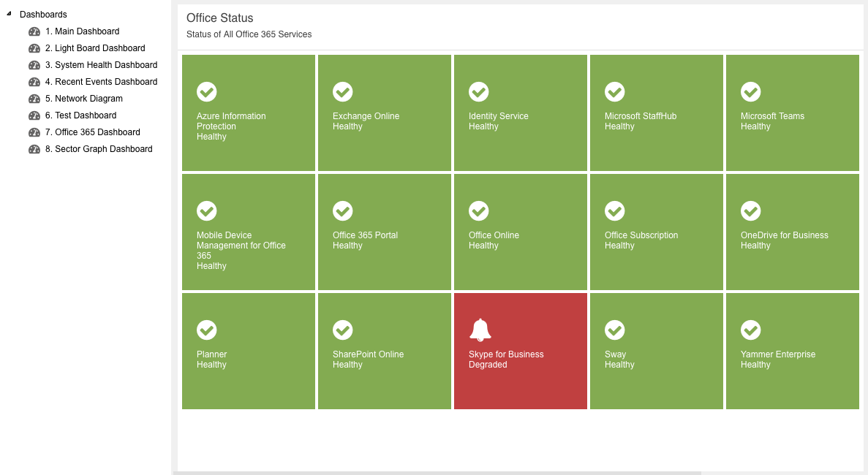Click Microsoft StaffHub tile label
The image size is (868, 475).
(641, 116)
